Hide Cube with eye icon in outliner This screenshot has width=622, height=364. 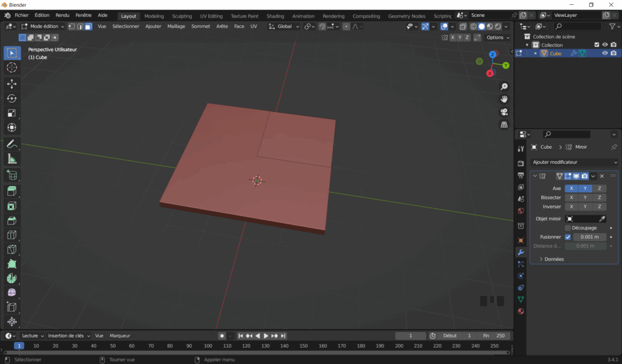pos(605,53)
